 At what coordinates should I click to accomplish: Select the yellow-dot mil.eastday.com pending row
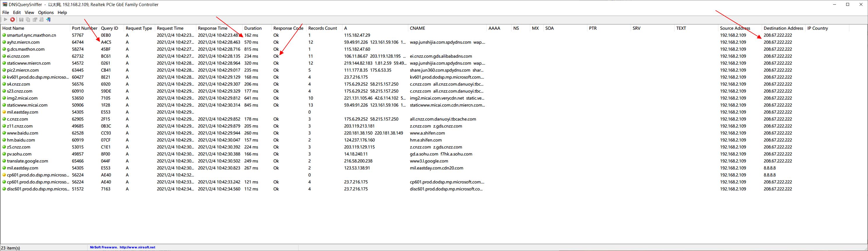click(x=23, y=112)
